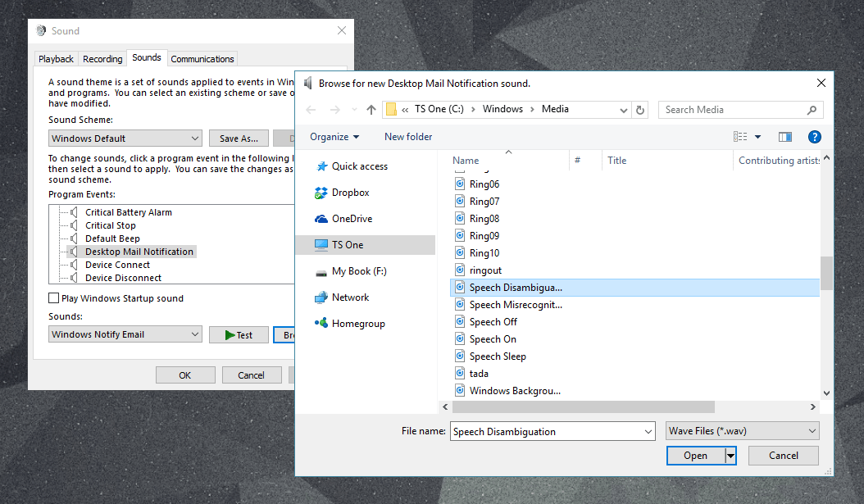Select OneDrive cloud icon in navigation pane
This screenshot has height=504, width=864.
click(x=321, y=219)
